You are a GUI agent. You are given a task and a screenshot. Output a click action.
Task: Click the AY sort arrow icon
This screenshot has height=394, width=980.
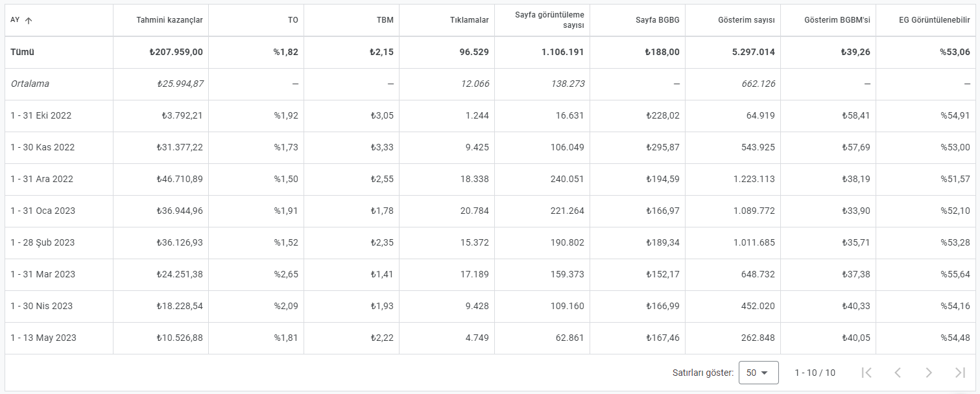29,20
